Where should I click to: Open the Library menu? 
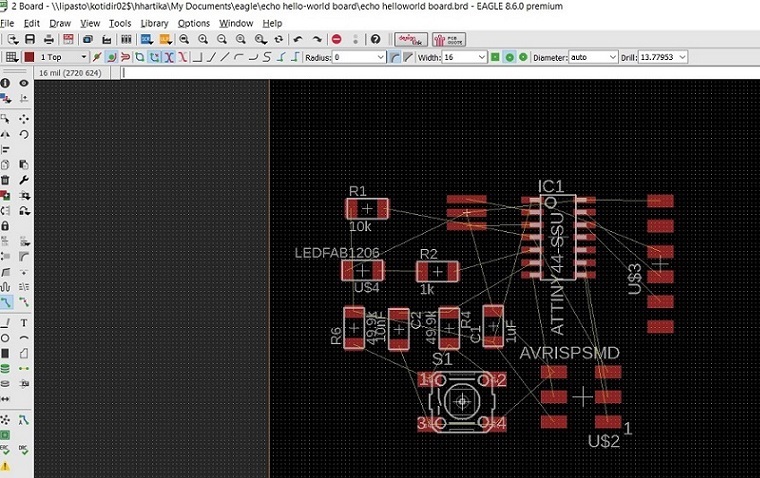point(154,23)
